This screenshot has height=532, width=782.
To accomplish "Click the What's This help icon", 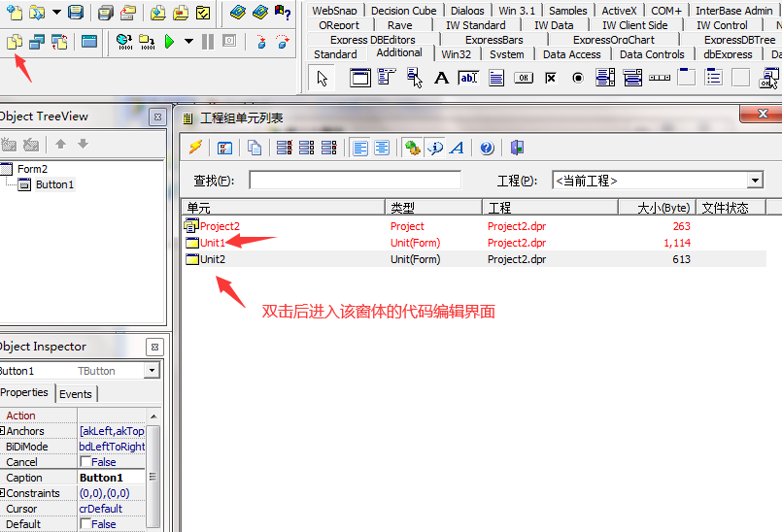I will (x=283, y=12).
